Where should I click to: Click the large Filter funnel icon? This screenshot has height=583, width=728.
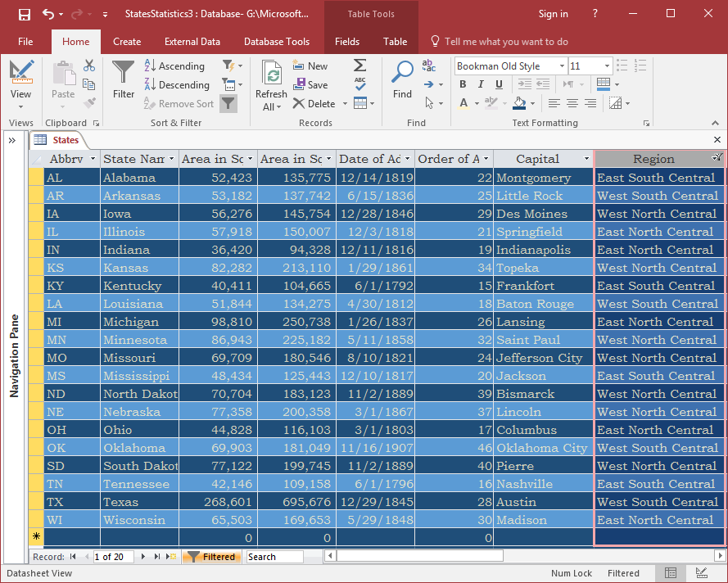pyautogui.click(x=123, y=72)
